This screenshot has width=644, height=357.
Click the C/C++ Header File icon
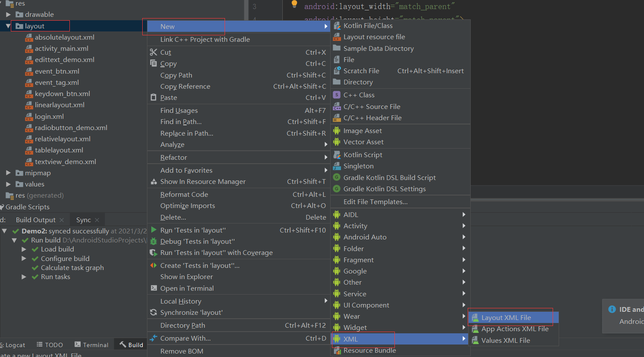click(x=337, y=118)
